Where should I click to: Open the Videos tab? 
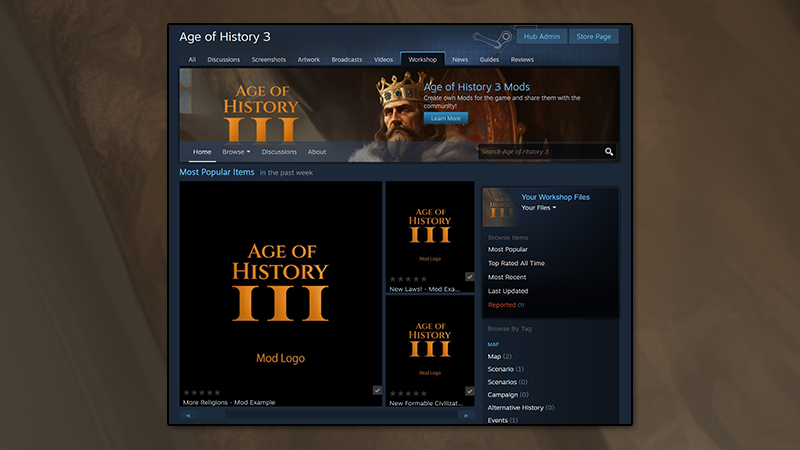click(383, 60)
